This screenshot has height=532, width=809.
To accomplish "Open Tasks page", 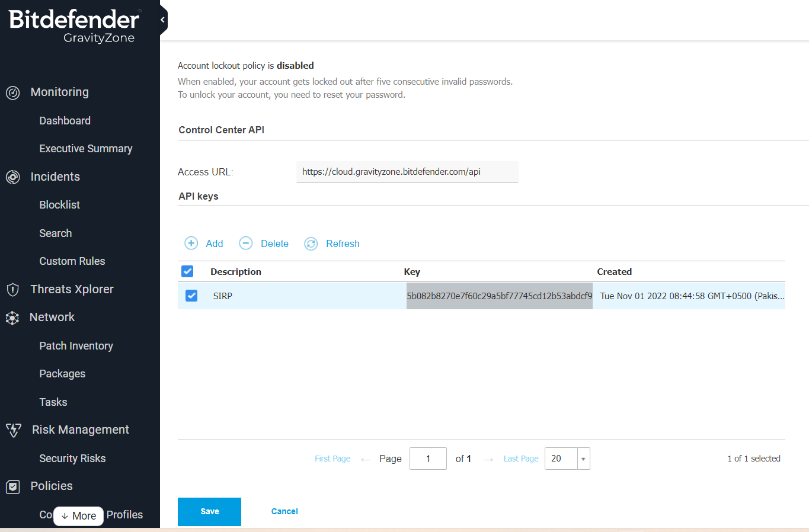I will click(x=53, y=402).
